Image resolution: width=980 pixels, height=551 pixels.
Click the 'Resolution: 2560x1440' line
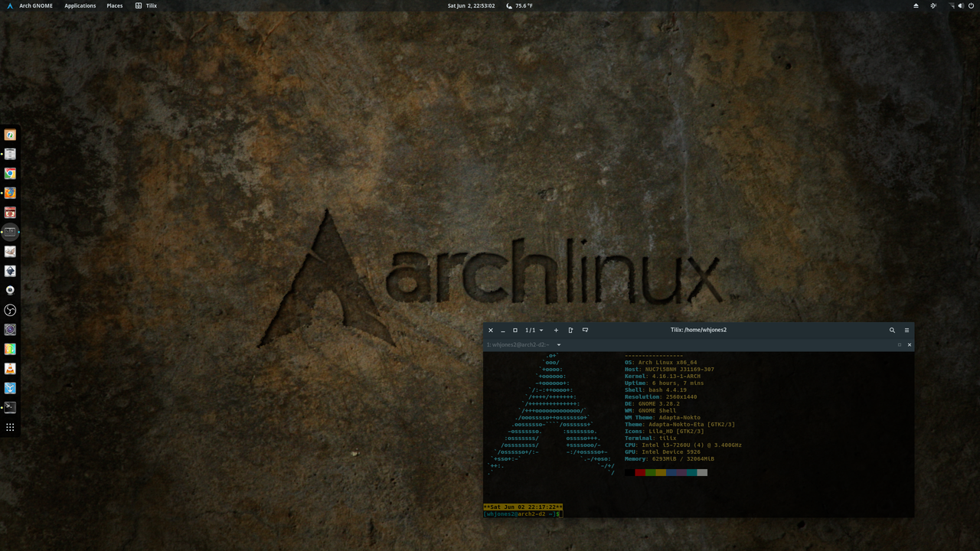pos(661,397)
